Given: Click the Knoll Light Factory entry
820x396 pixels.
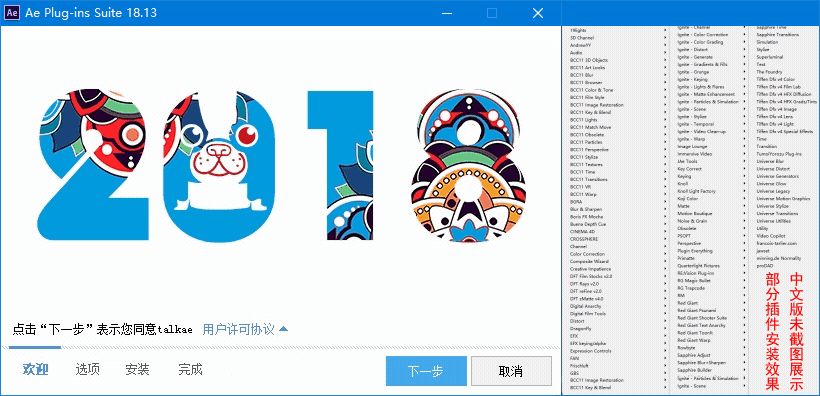Looking at the screenshot, I should coord(697,191).
